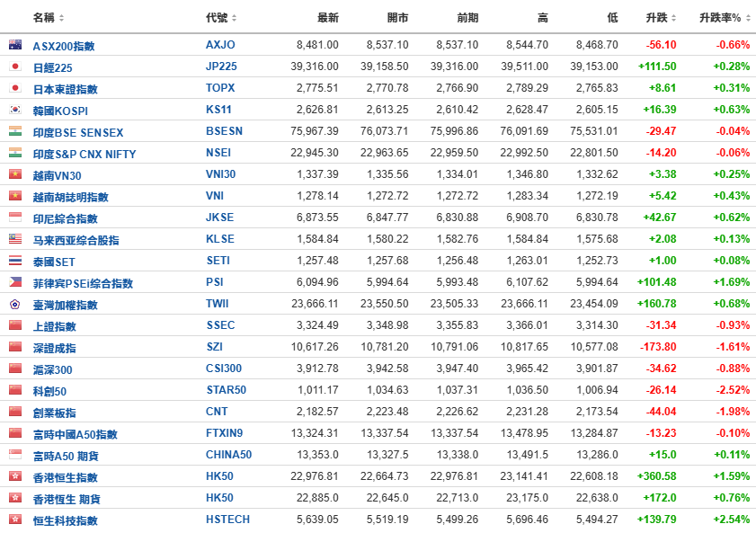The image size is (756, 533).
Task: Click the China flag beside 深證成指
Action: coord(15,347)
